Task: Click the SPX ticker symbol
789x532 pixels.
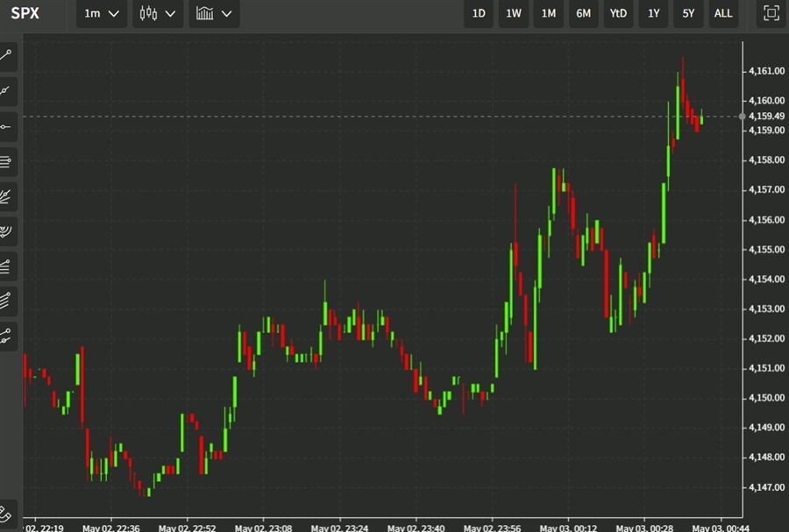Action: click(25, 13)
